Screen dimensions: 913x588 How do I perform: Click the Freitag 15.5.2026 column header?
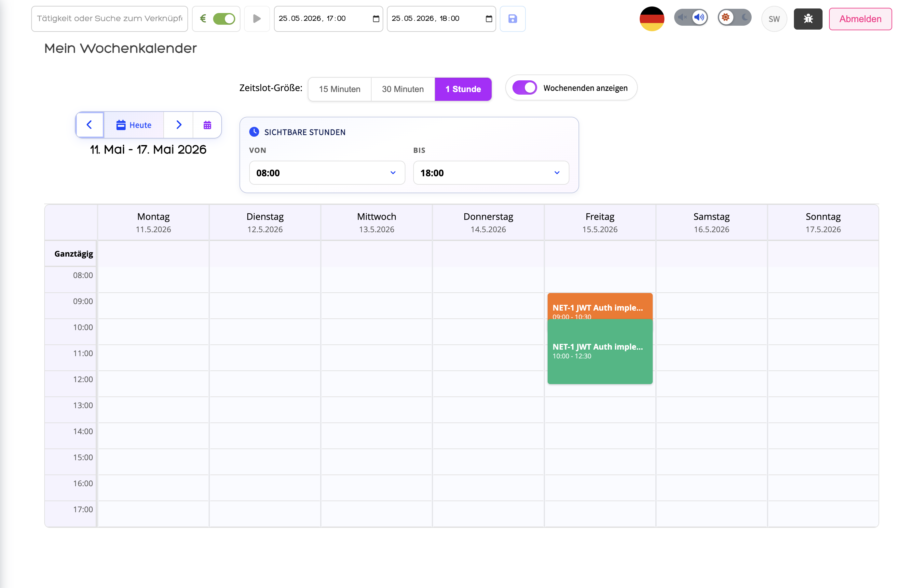600,222
